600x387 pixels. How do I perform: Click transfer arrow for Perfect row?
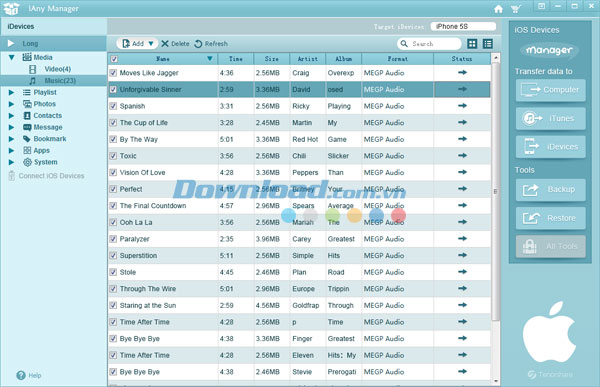(x=462, y=189)
